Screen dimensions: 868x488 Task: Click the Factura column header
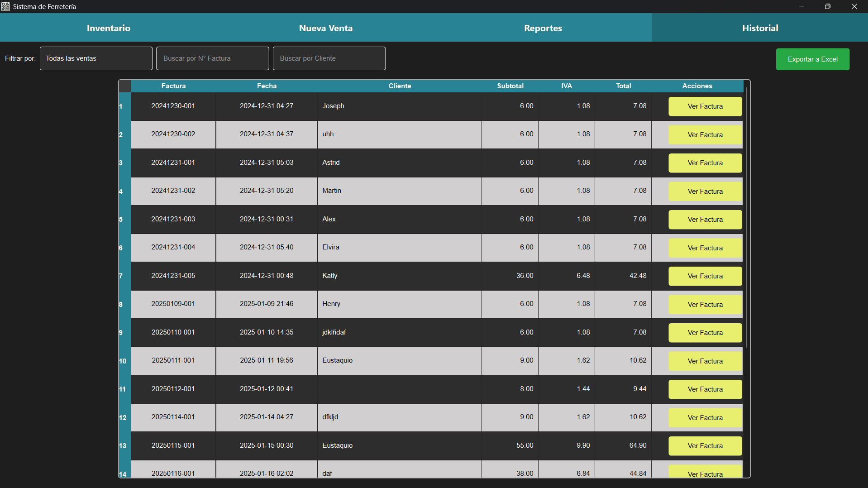pyautogui.click(x=173, y=86)
